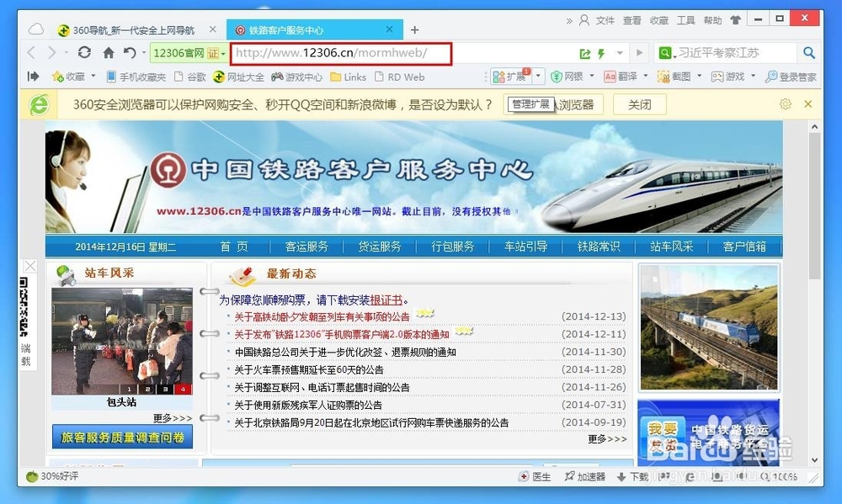The image size is (842, 504).
Task: Click the lightning speed-mode icon
Action: click(x=601, y=53)
